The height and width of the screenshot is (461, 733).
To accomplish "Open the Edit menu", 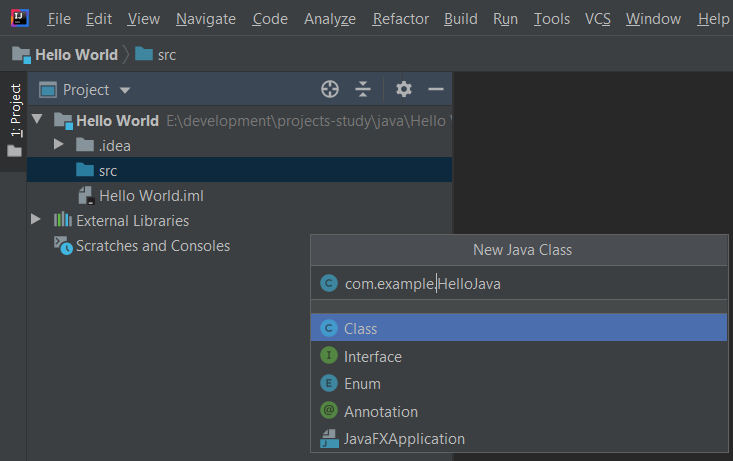I will [x=99, y=19].
